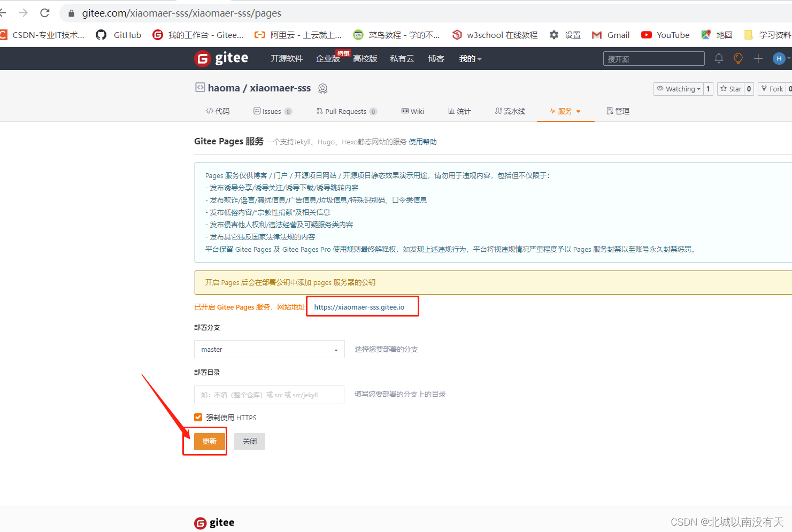Click the orange lightbulb tips icon
This screenshot has height=532, width=792.
[738, 59]
